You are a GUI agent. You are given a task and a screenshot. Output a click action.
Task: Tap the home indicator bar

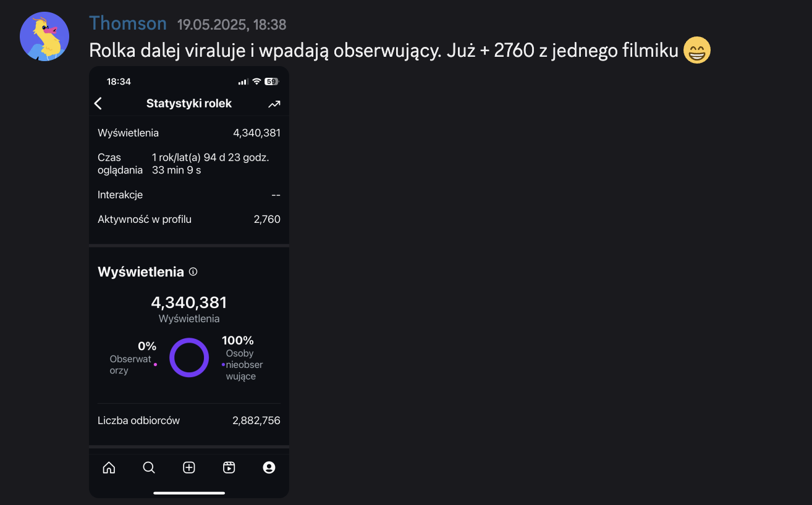click(x=189, y=493)
